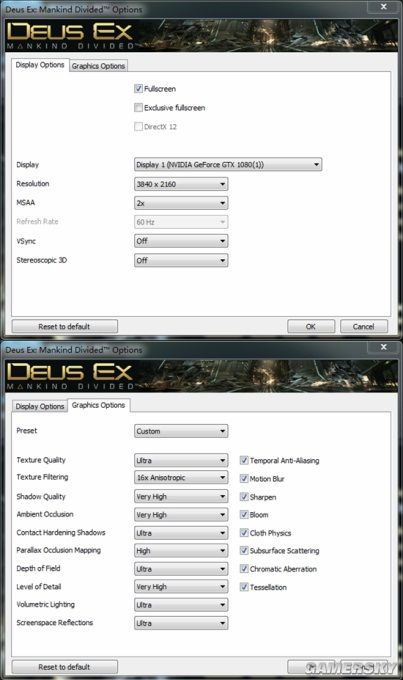The height and width of the screenshot is (680, 403).
Task: Turn off Chromatic Aberration
Action: point(244,569)
